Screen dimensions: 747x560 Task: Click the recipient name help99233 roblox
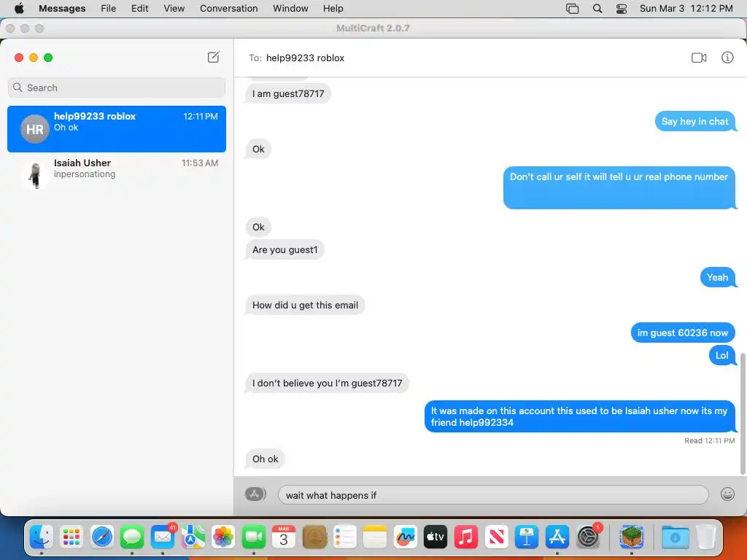point(305,58)
